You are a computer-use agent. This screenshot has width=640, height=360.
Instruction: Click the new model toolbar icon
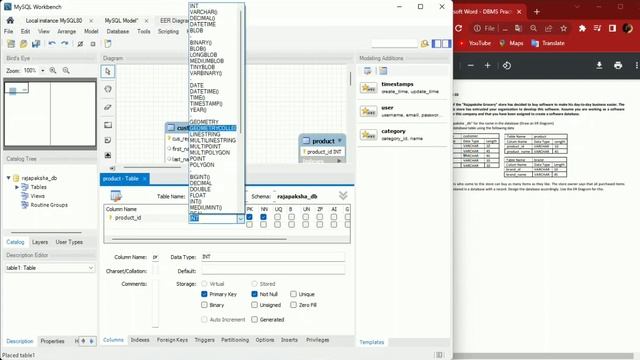[11, 44]
